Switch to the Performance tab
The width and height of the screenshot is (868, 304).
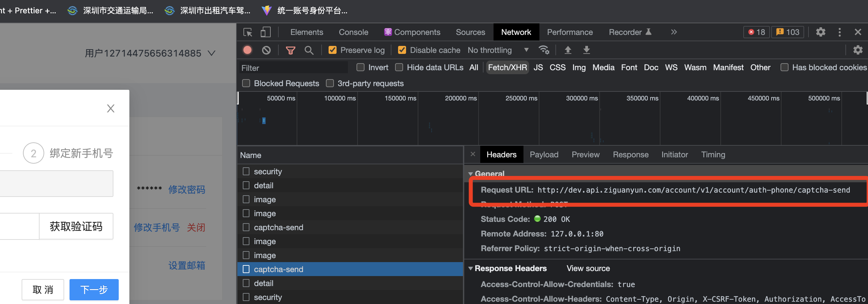[570, 32]
